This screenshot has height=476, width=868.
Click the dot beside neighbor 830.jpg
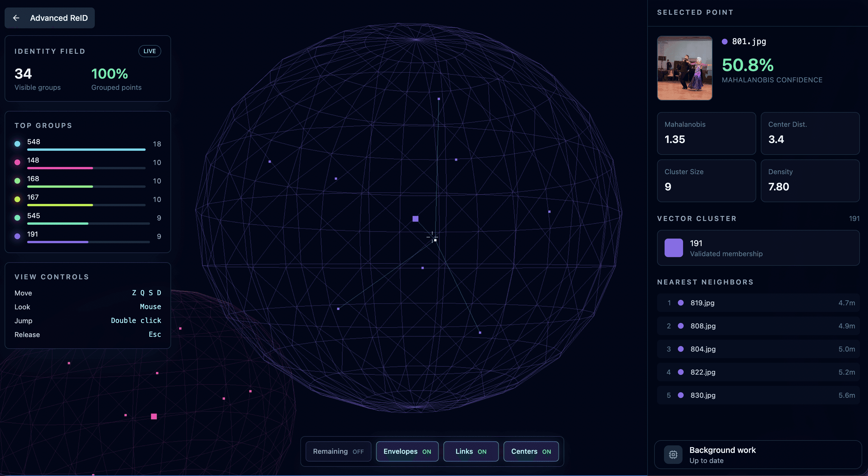[x=681, y=395]
